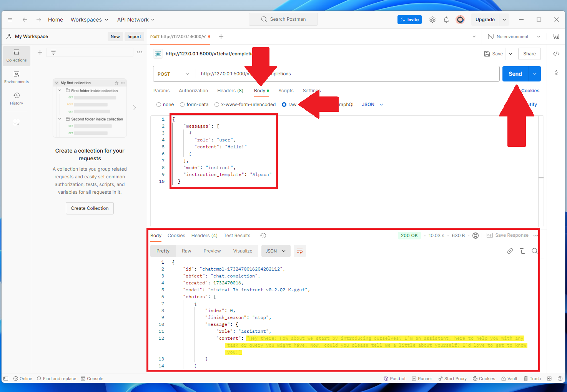Open the API Network dropdown

(136, 20)
